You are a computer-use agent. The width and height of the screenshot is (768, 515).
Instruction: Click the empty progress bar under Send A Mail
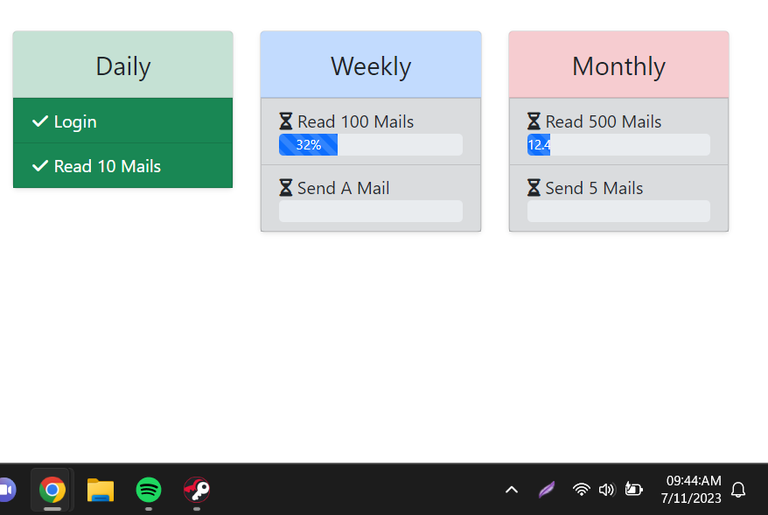pyautogui.click(x=371, y=211)
